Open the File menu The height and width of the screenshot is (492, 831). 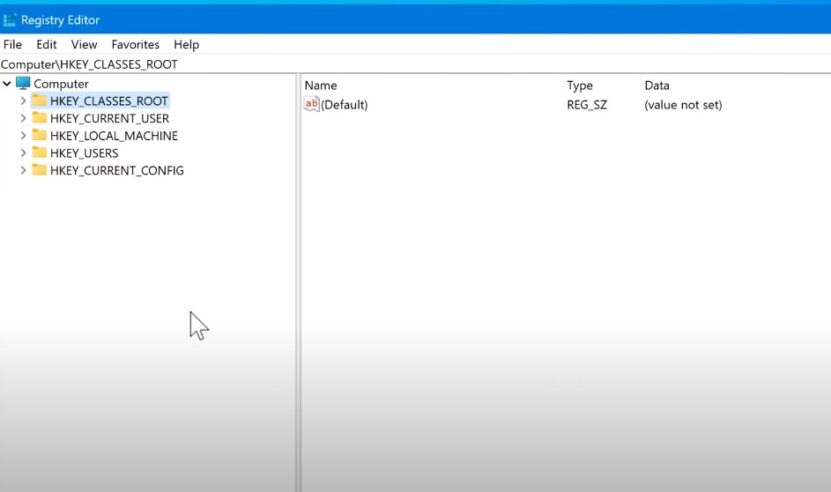[13, 45]
